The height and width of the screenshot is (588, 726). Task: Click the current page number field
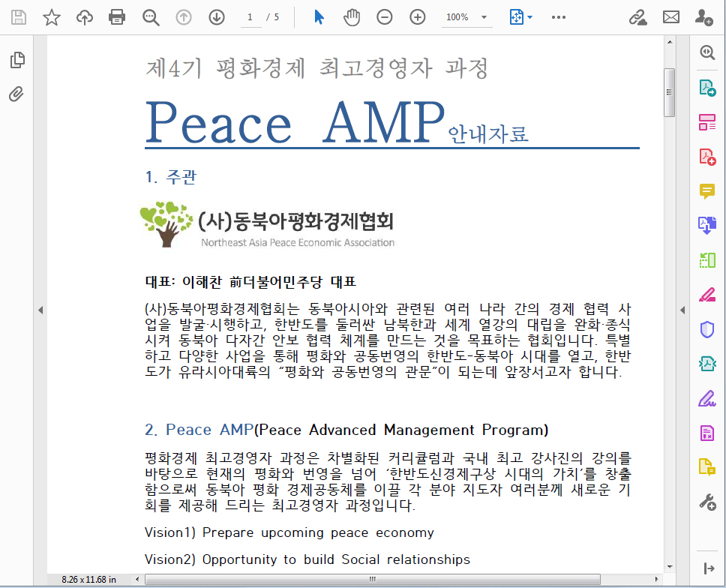click(x=250, y=17)
